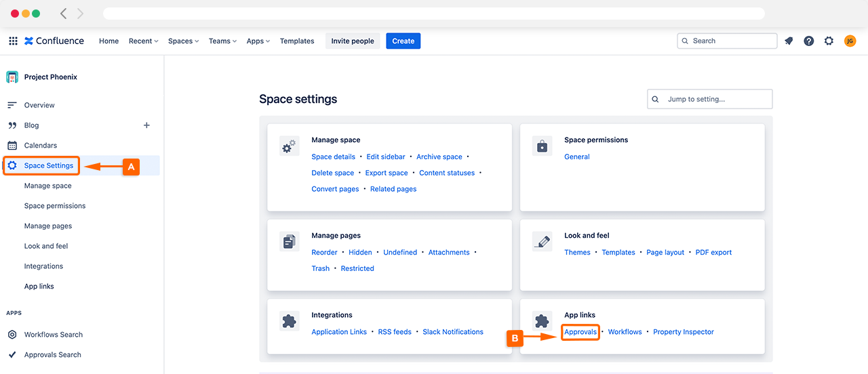Viewport: 868px width, 374px height.
Task: Expand the Spaces dropdown menu
Action: tap(183, 41)
